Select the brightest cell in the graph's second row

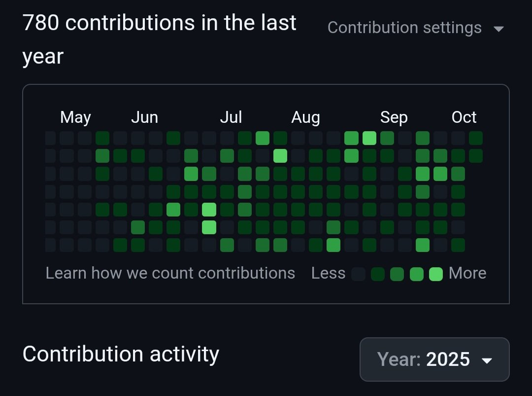tap(280, 156)
